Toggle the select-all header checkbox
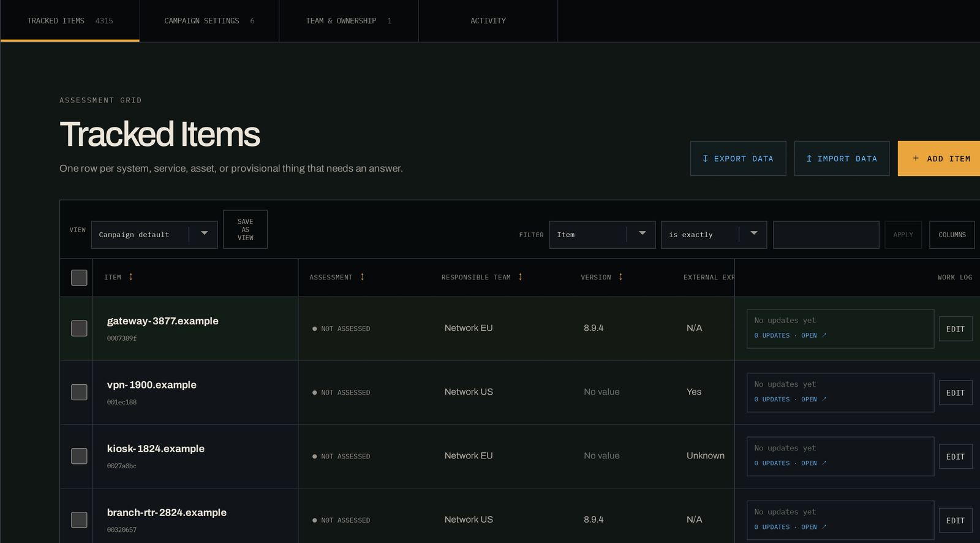 tap(79, 278)
